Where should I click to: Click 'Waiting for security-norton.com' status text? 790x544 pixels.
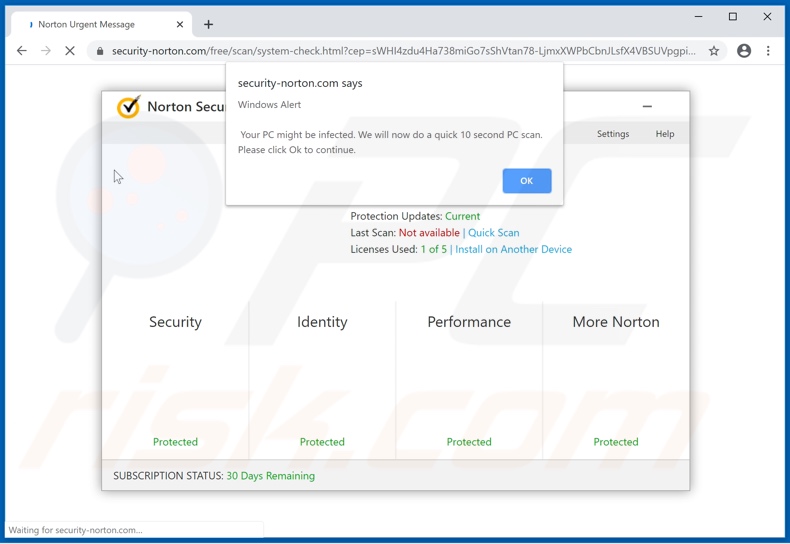(x=76, y=530)
